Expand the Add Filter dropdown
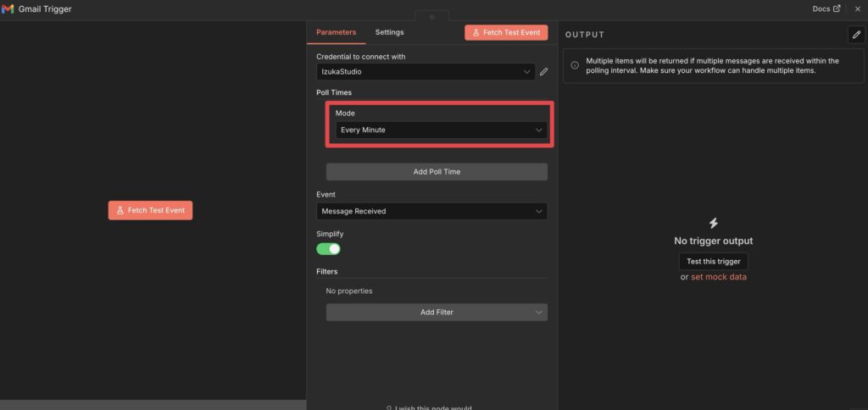Image resolution: width=868 pixels, height=410 pixels. 437,312
